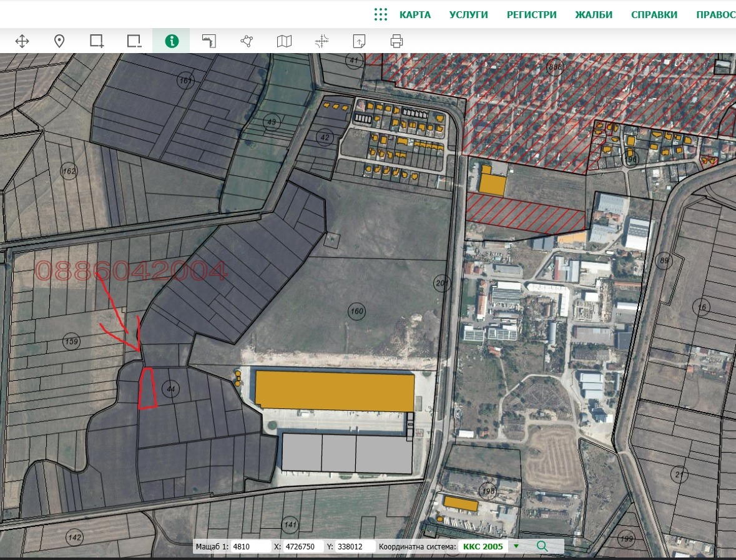Expand the coordinate system dropdown arrow
Viewport: 736px width, 560px height.
(516, 546)
